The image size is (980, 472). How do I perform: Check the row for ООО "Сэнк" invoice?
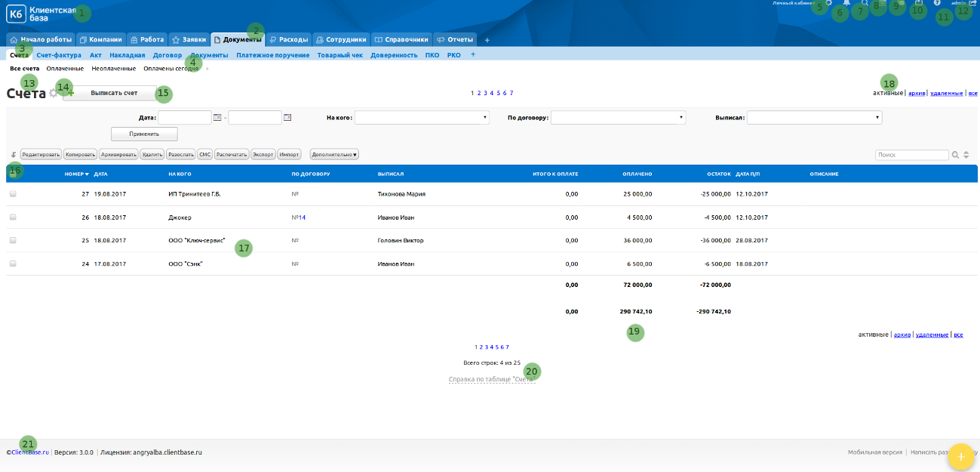(x=13, y=264)
